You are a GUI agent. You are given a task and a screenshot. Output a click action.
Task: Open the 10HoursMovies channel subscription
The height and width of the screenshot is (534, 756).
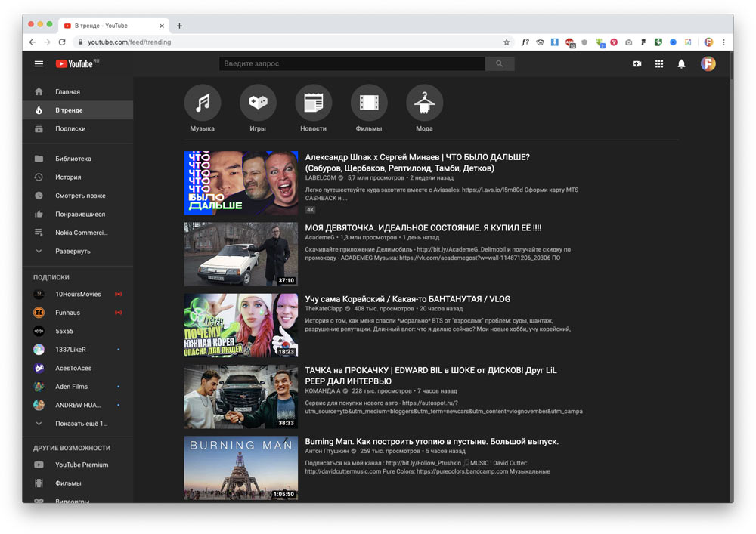point(77,294)
